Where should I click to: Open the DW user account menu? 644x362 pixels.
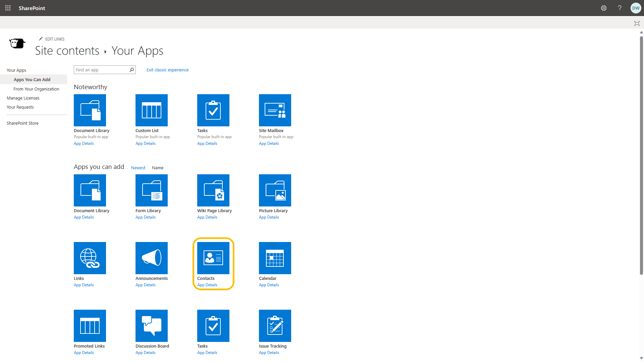[636, 8]
